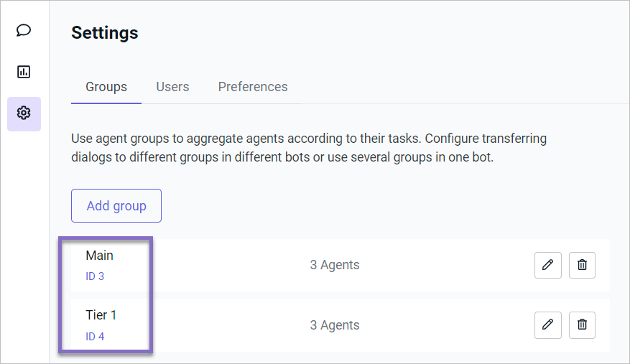The height and width of the screenshot is (364, 630).
Task: Open the Preferences tab
Action: point(253,87)
